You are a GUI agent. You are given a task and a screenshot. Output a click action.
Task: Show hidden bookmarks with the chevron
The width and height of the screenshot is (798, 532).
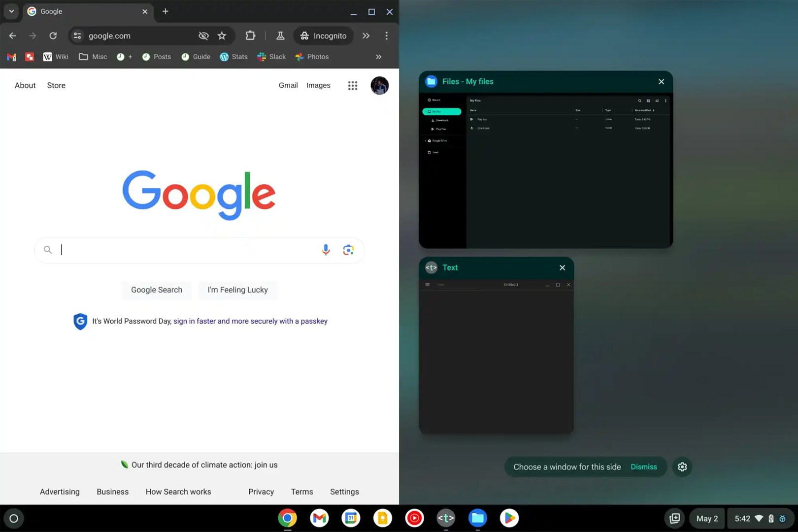(x=378, y=57)
